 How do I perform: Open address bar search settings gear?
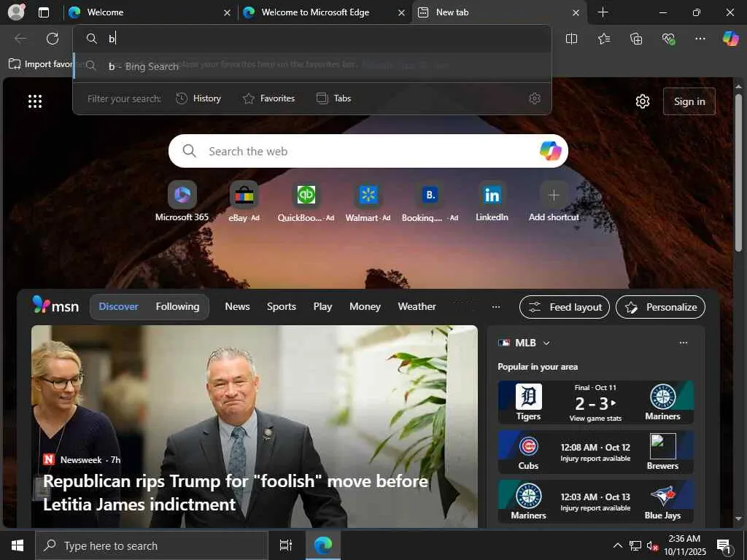[535, 98]
